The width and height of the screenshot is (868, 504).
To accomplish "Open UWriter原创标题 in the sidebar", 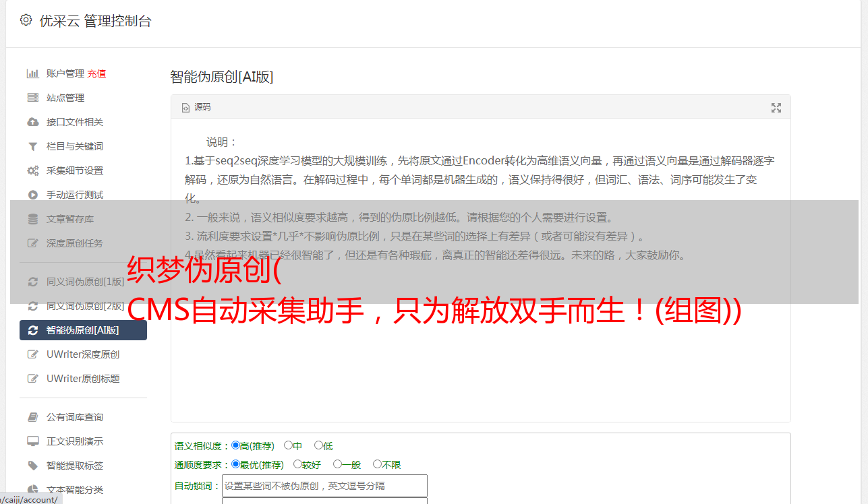I will coord(83,379).
